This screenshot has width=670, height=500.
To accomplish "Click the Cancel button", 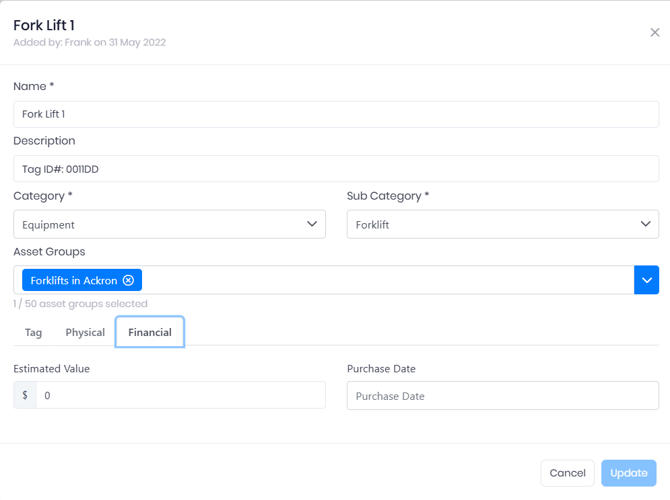I will [567, 473].
